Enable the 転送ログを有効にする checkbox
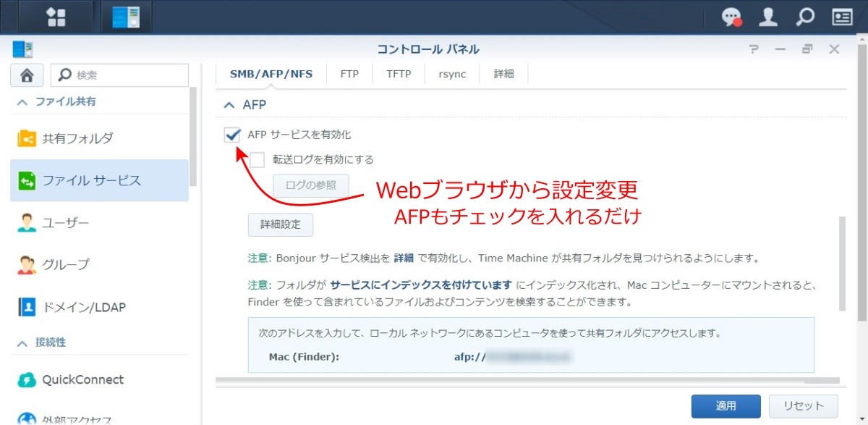 click(x=258, y=159)
